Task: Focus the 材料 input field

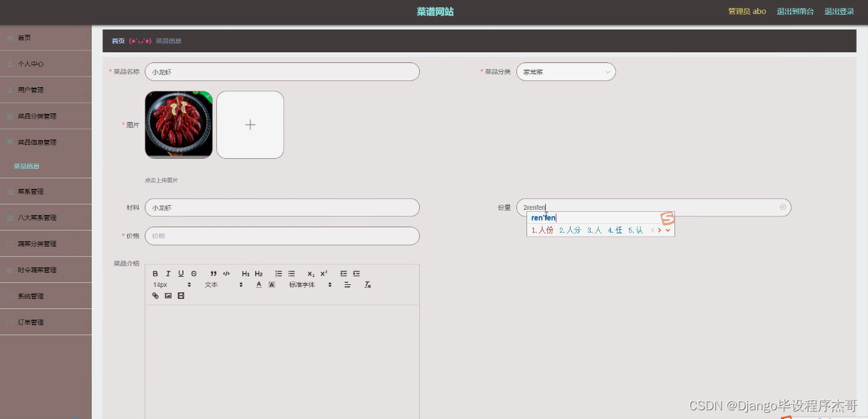Action: pyautogui.click(x=282, y=208)
